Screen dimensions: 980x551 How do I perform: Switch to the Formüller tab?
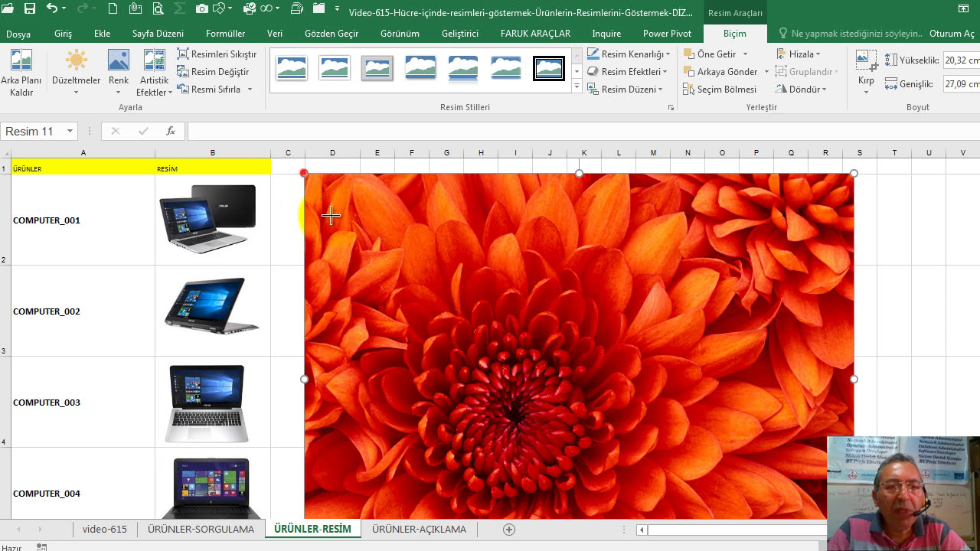click(225, 34)
